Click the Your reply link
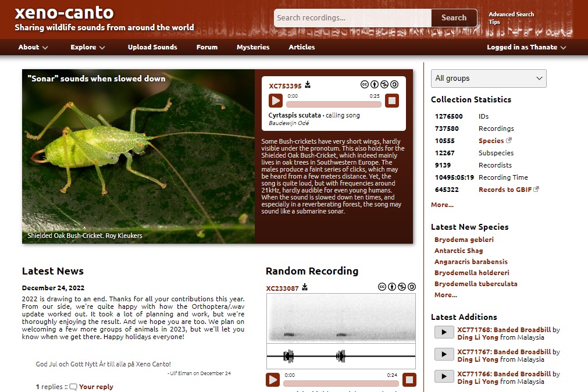 tap(96, 387)
